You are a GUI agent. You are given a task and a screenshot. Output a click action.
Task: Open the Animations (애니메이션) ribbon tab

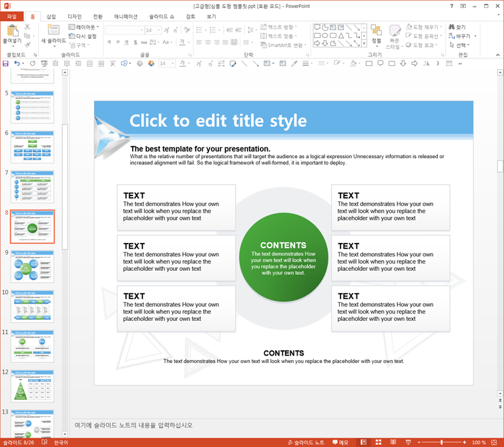[x=125, y=17]
